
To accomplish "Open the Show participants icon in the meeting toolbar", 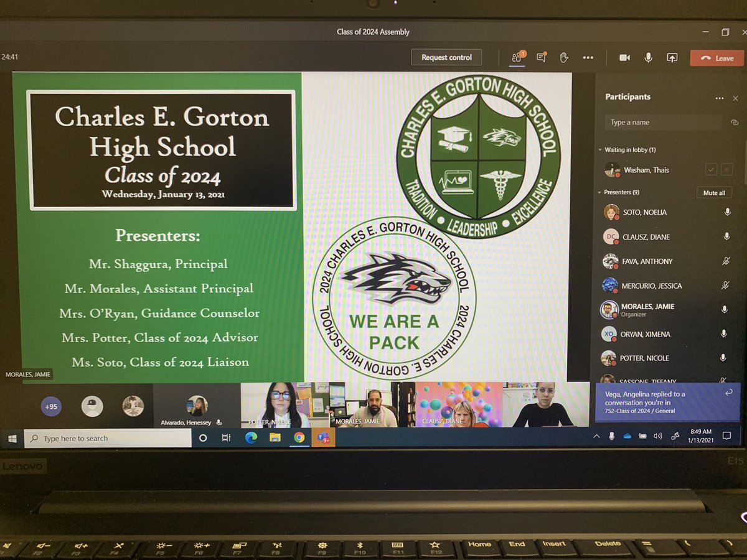I will 517,57.
